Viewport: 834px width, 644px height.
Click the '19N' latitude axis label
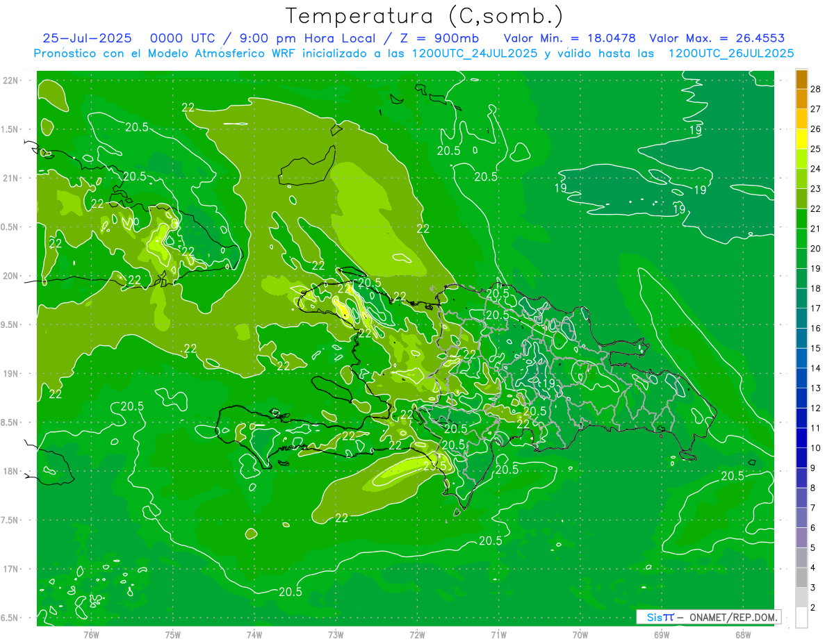(11, 374)
